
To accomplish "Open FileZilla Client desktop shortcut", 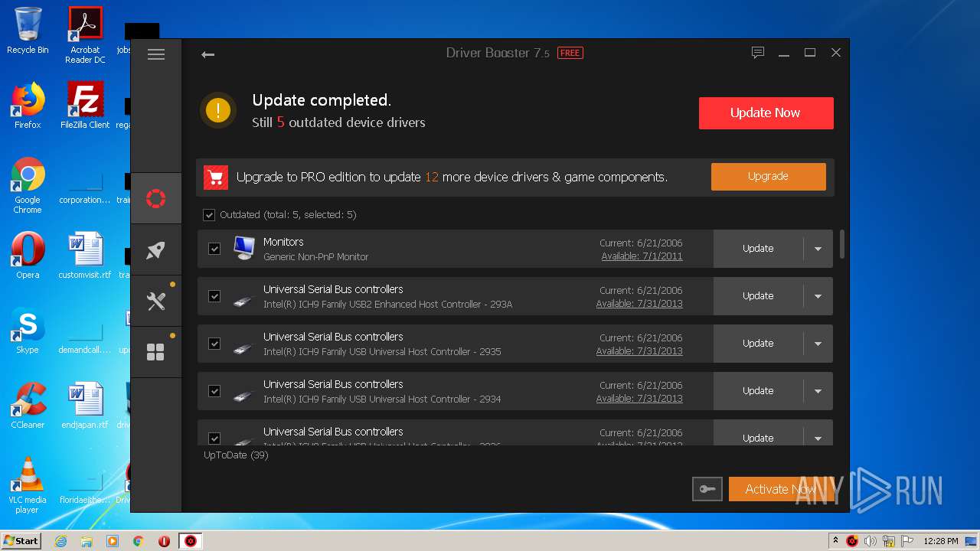I will [85, 106].
